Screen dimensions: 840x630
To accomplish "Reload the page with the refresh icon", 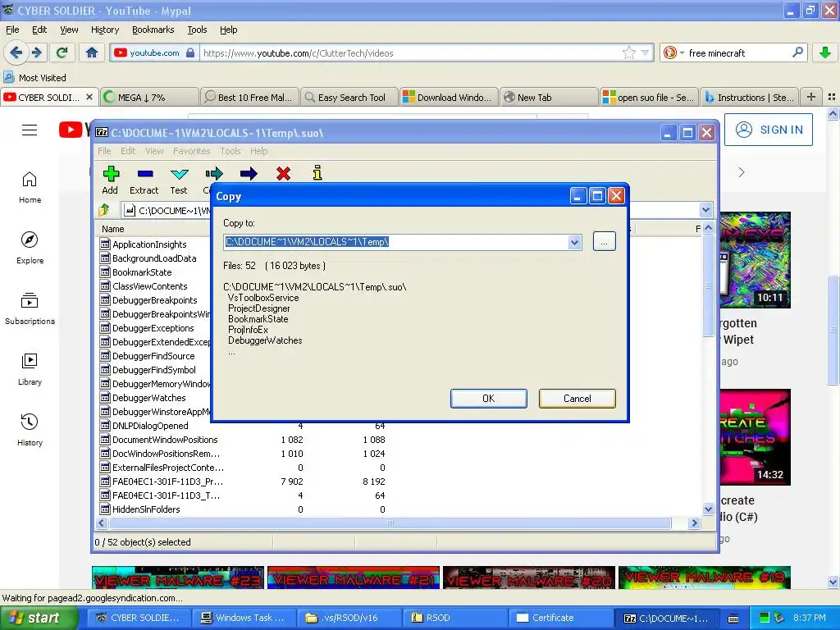I will [x=62, y=52].
